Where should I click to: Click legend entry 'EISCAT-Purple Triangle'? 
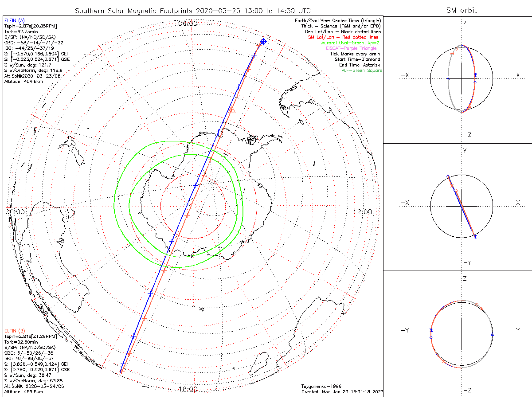coord(351,48)
